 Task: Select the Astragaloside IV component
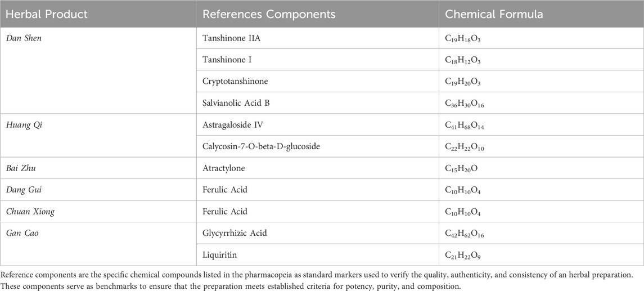(x=229, y=124)
